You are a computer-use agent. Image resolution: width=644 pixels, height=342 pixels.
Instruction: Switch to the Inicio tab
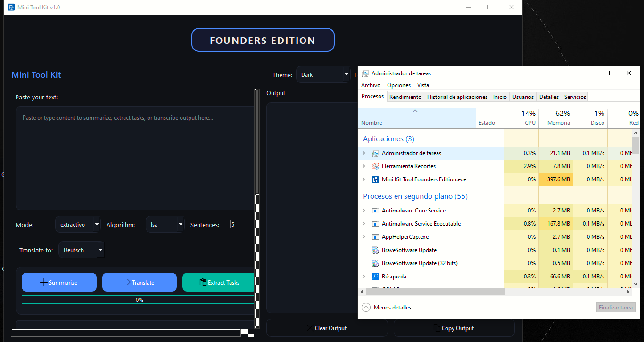click(500, 97)
